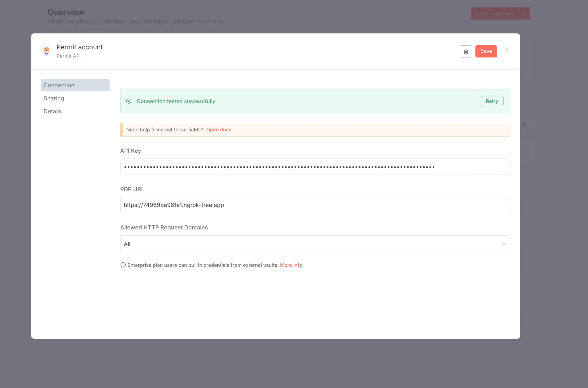Close the credential modal with X
Screen dimensions: 588x388
[x=507, y=50]
